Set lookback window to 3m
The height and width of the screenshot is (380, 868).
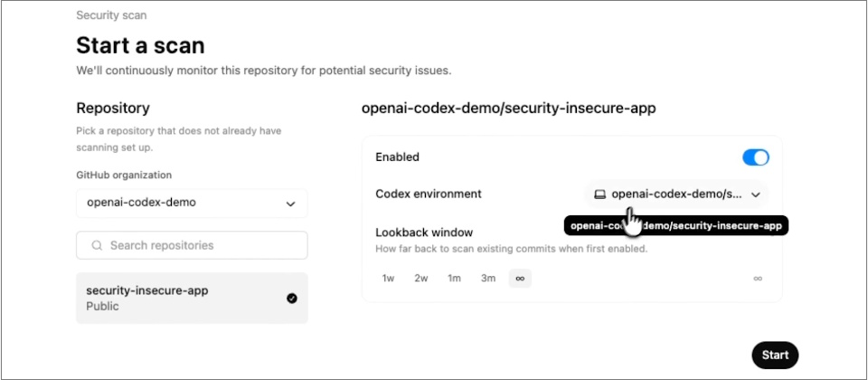click(x=488, y=279)
